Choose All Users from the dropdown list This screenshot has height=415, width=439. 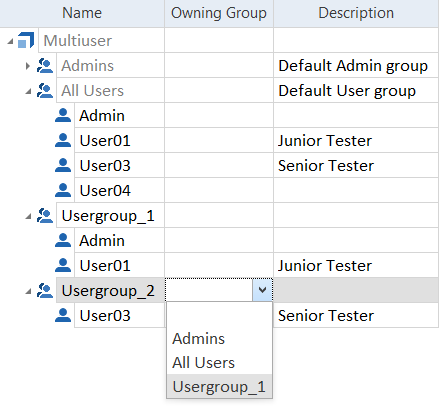(203, 362)
